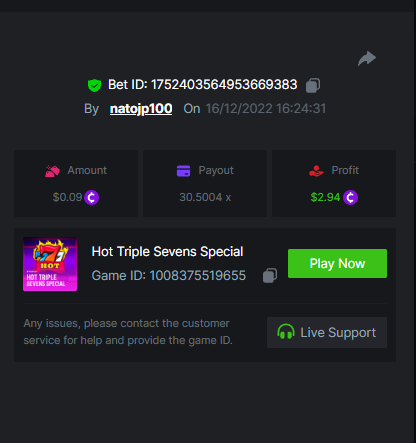Click the 30.5004 x payout value

[205, 197]
